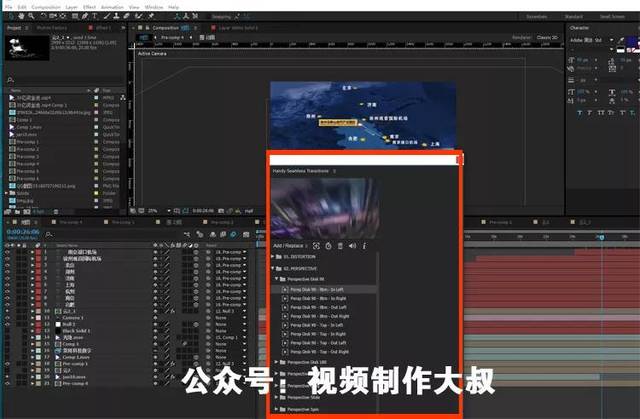Select the Brush tool

pos(107,16)
